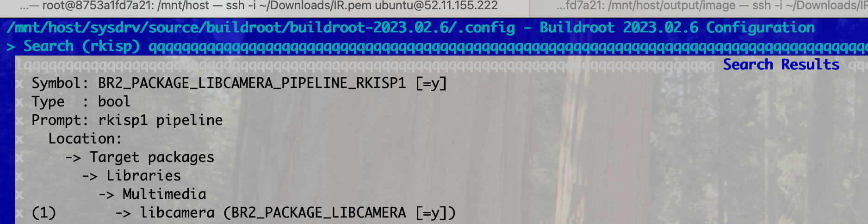Image resolution: width=868 pixels, height=224 pixels.
Task: Click the arrow before Target packages
Action: (73, 158)
